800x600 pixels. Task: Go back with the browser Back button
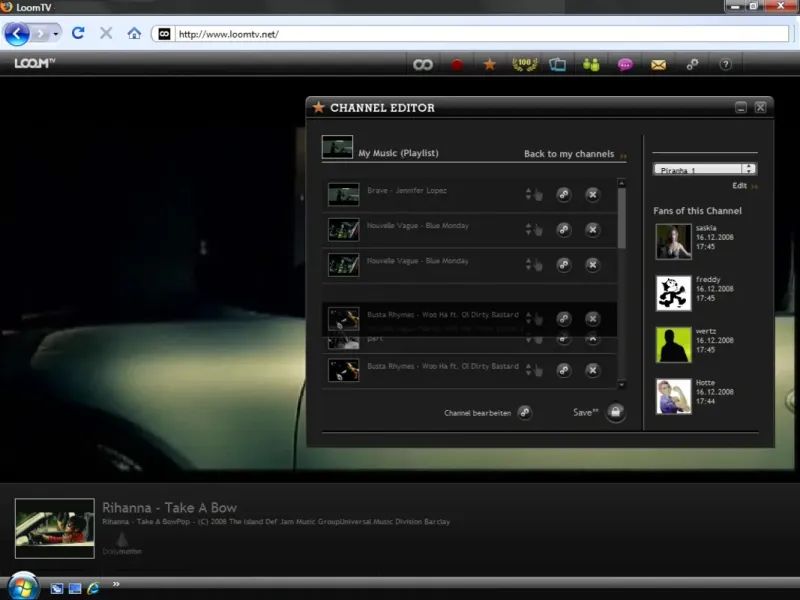17,34
